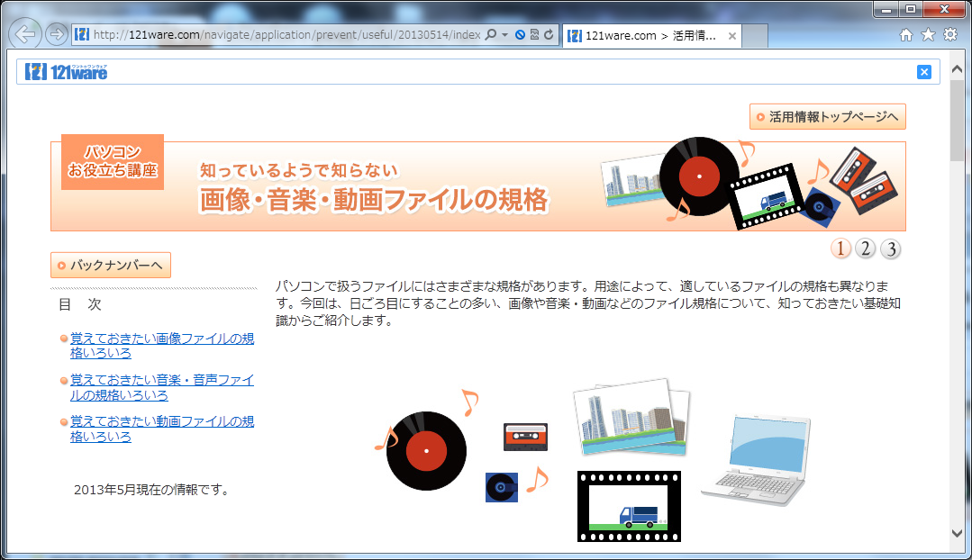Click the Refresh page icon
Image resolution: width=972 pixels, height=560 pixels.
coord(549,35)
